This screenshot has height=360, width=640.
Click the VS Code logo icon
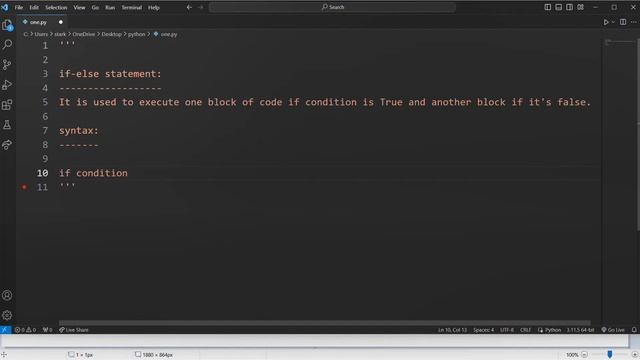point(5,7)
